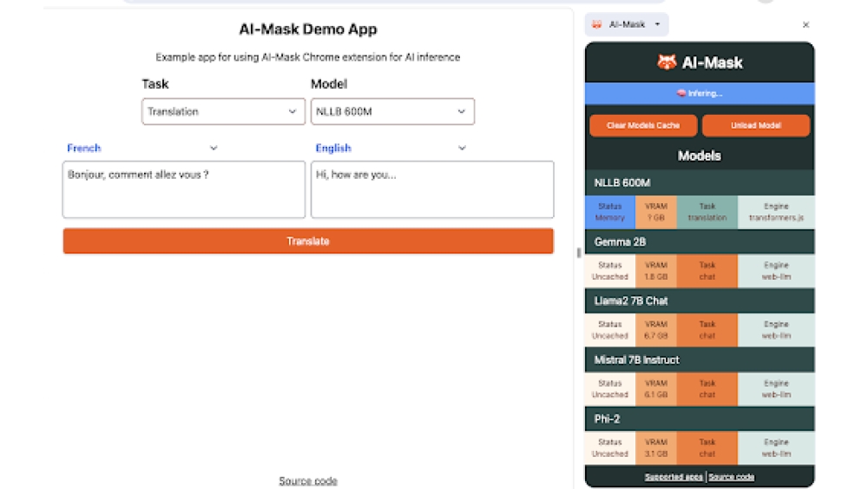Click the AI-Mask fox logo icon
Viewport: 868px width, 489px height.
pos(667,62)
